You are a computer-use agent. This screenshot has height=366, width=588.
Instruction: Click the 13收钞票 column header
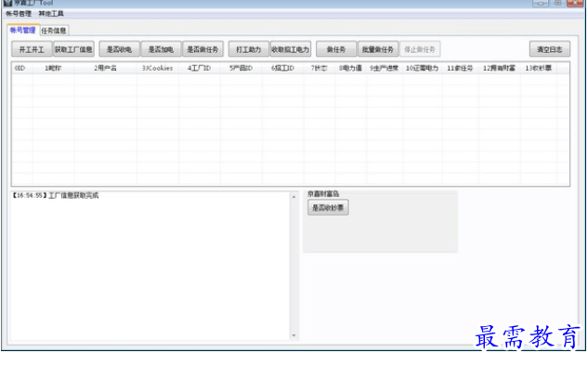[x=539, y=68]
